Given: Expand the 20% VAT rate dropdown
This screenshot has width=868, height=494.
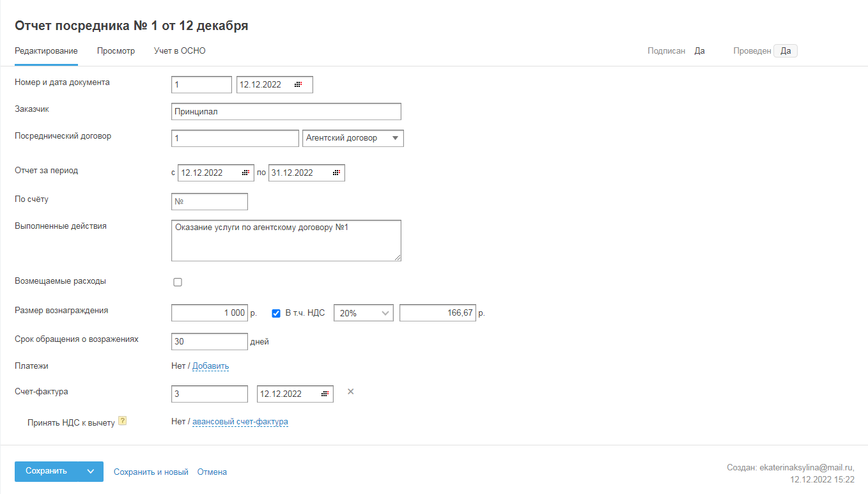Looking at the screenshot, I should [363, 313].
